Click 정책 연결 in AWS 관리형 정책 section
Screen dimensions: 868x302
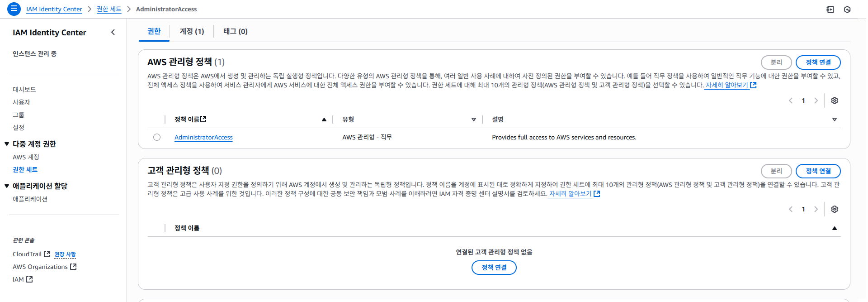[x=818, y=62]
